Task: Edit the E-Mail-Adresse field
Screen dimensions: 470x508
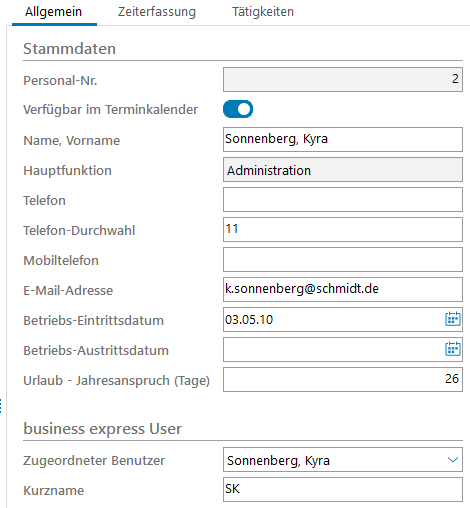Action: [x=343, y=289]
